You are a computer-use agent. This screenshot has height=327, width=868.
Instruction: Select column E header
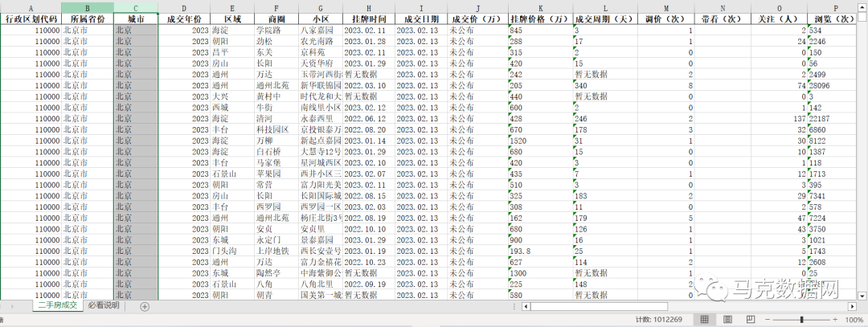coord(232,8)
